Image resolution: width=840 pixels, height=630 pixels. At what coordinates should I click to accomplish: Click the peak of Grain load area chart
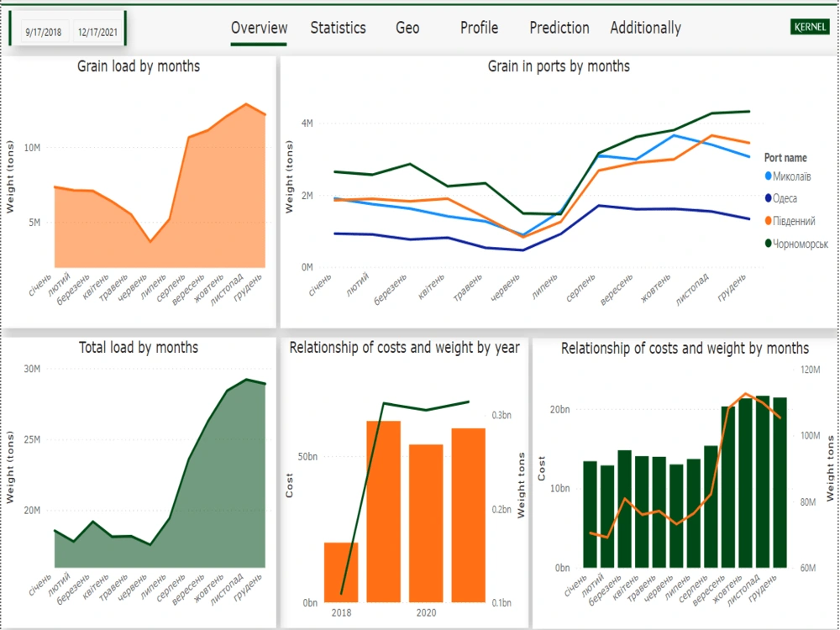click(x=245, y=105)
